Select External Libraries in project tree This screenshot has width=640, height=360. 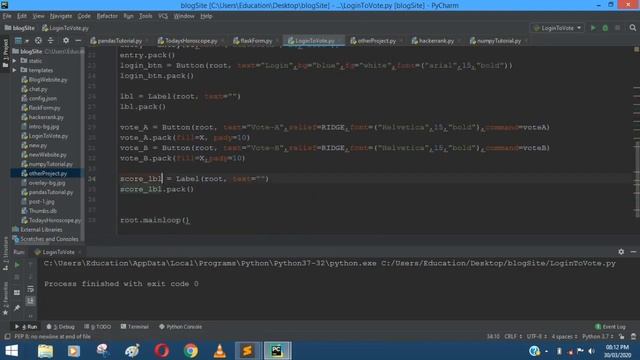coord(37,229)
